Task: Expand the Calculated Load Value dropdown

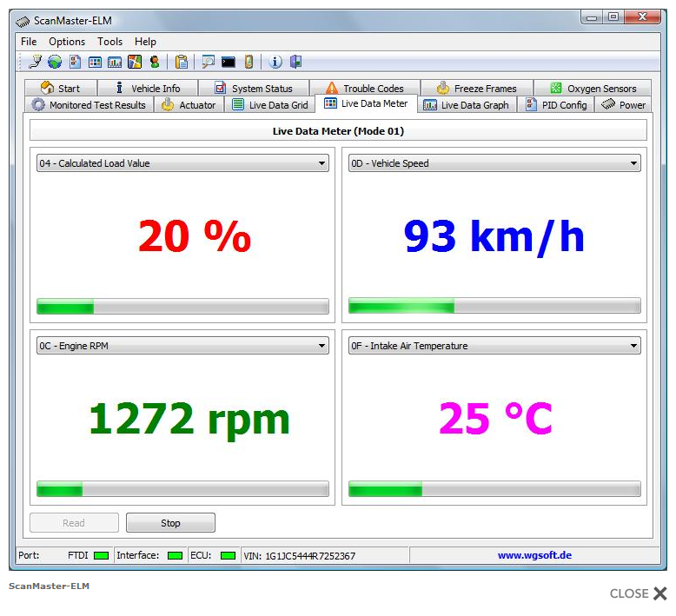Action: coord(321,163)
